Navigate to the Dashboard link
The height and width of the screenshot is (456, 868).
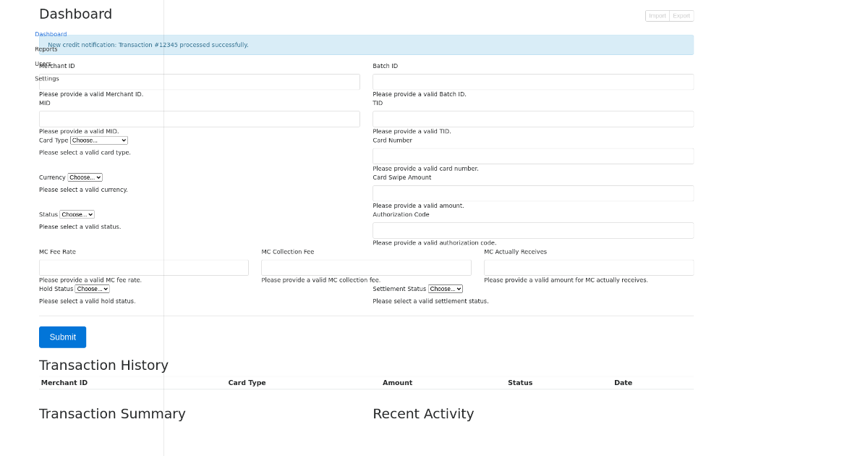(51, 34)
